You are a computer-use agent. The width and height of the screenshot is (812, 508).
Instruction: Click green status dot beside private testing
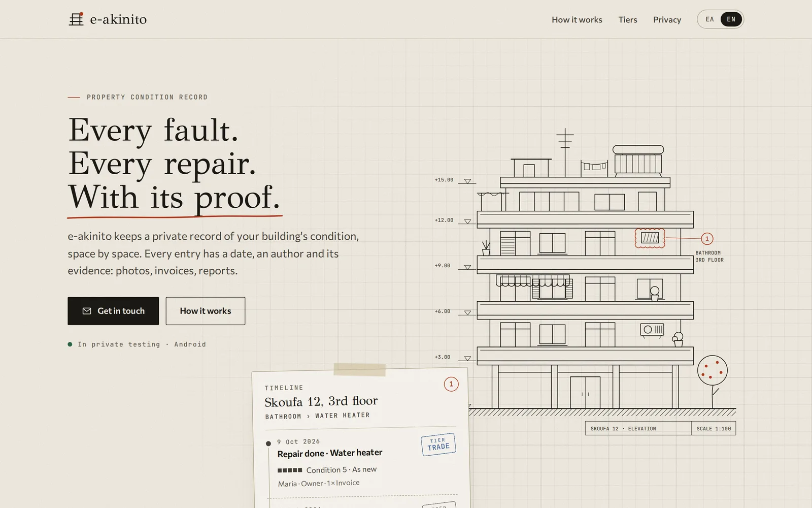70,344
